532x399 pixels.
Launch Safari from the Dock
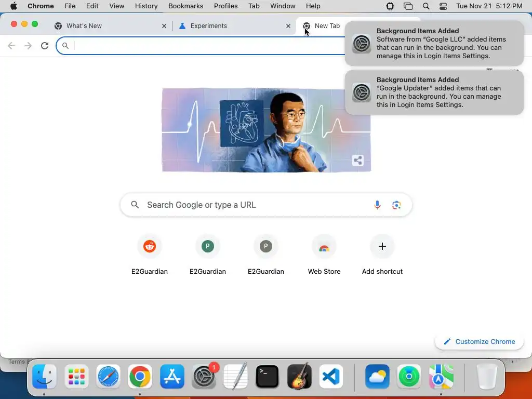click(108, 376)
